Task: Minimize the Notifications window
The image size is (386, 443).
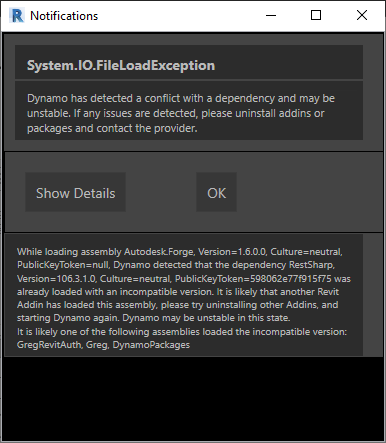Action: pyautogui.click(x=271, y=15)
